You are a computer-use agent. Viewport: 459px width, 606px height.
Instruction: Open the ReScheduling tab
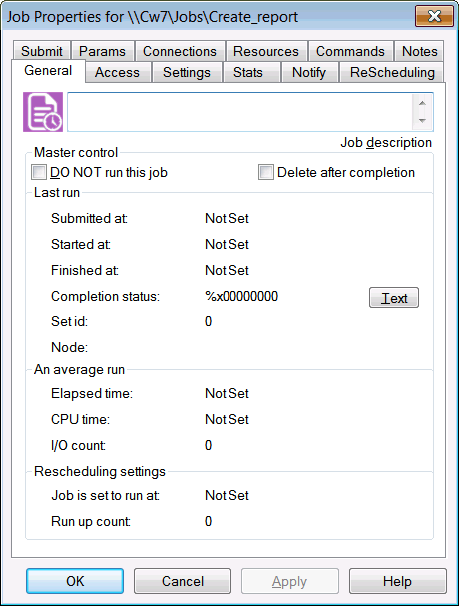point(392,72)
